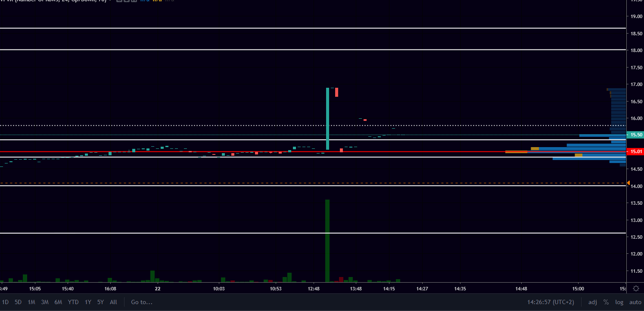The image size is (644, 311).
Task: Select the 3M date range
Action: pos(45,302)
